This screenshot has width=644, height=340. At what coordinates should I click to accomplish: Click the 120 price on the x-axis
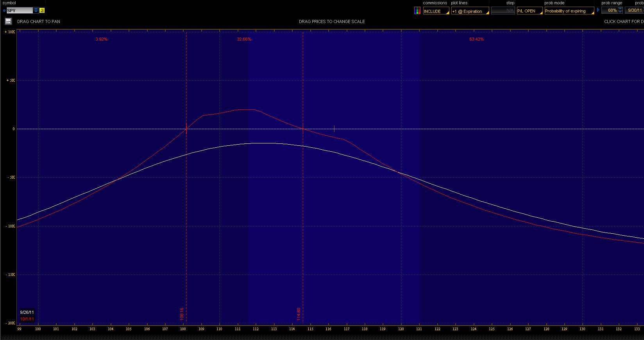[401, 329]
